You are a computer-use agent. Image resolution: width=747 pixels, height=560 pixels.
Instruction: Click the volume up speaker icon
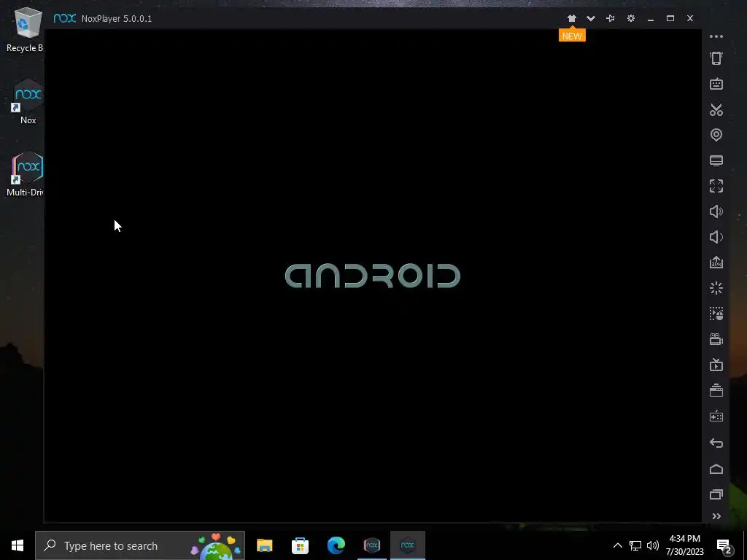[x=716, y=211]
